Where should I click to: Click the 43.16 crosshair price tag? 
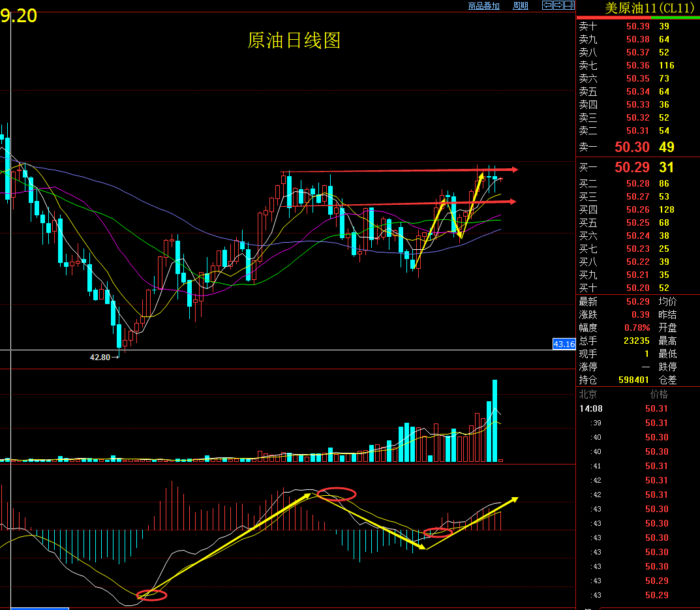564,344
